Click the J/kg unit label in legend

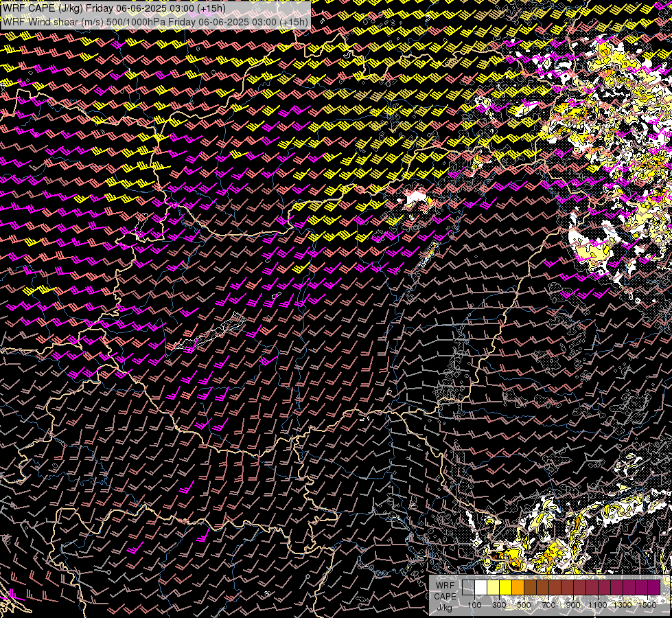pyautogui.click(x=444, y=608)
